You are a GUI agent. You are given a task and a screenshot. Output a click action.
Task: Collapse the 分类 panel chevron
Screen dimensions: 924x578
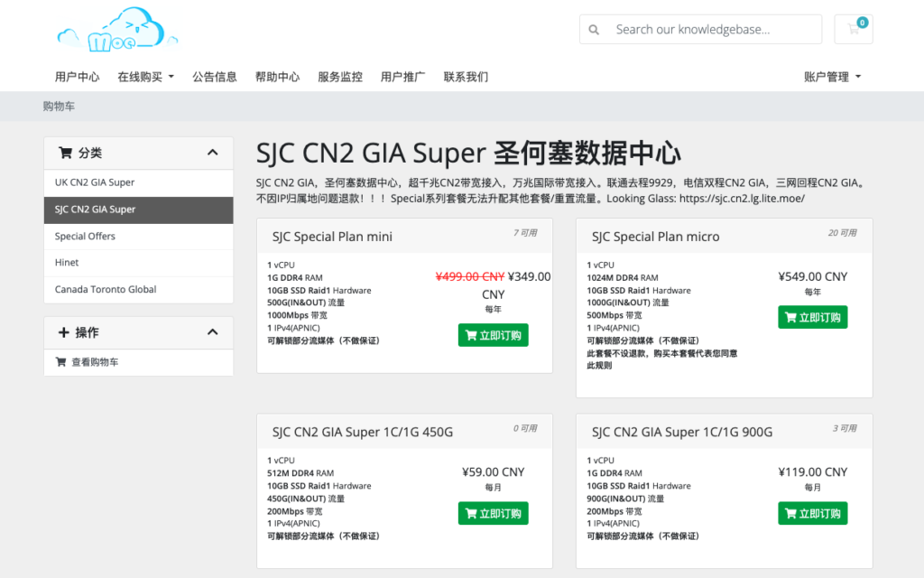pyautogui.click(x=213, y=153)
